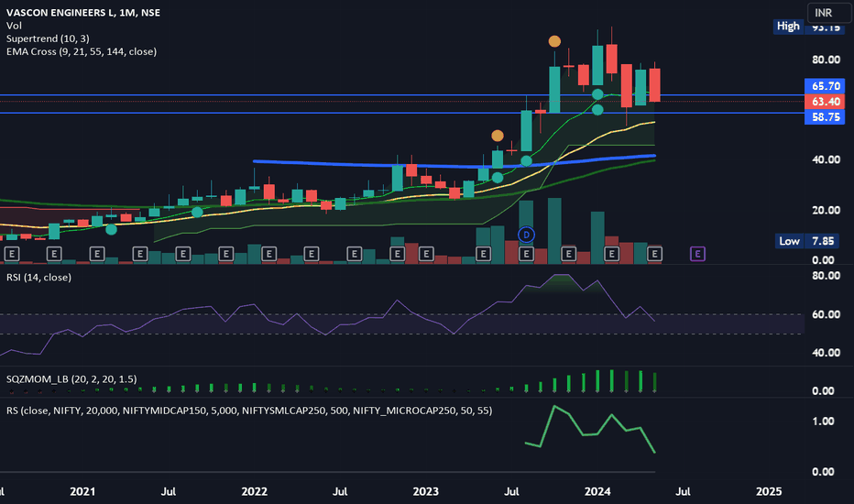Open the INR currency selector
This screenshot has height=504, width=854.
(829, 13)
